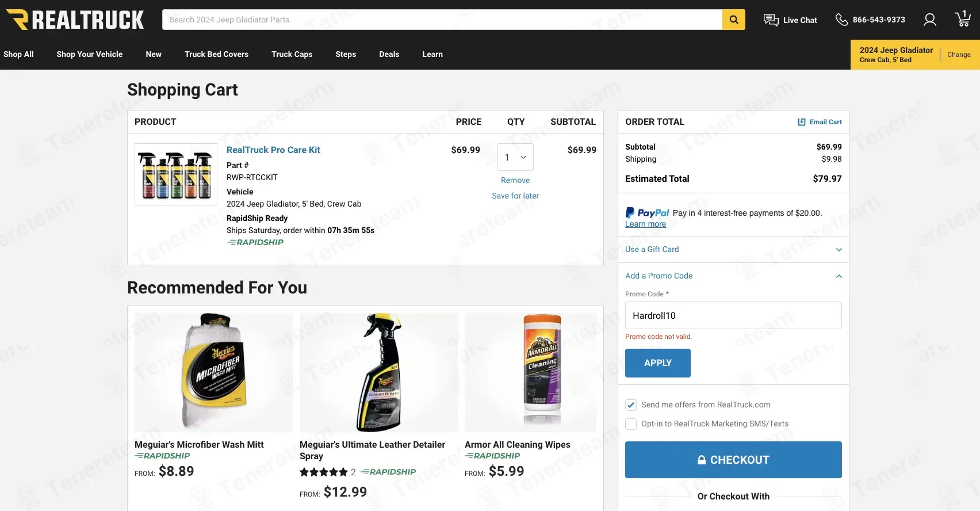980x511 pixels.
Task: Click the Estimated Total $79.97 value
Action: tap(827, 179)
